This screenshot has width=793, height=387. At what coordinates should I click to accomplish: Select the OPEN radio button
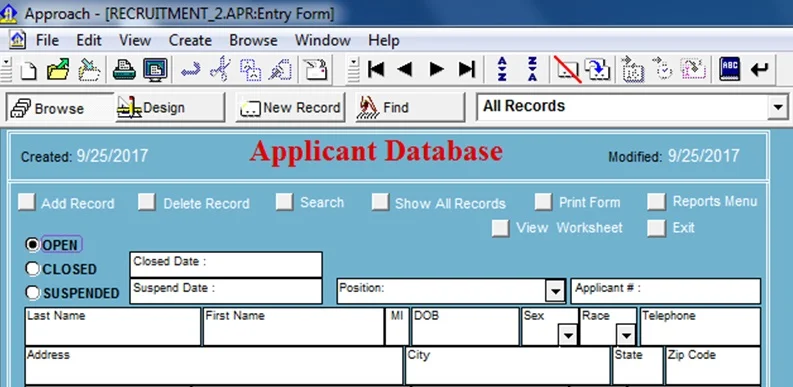click(32, 245)
